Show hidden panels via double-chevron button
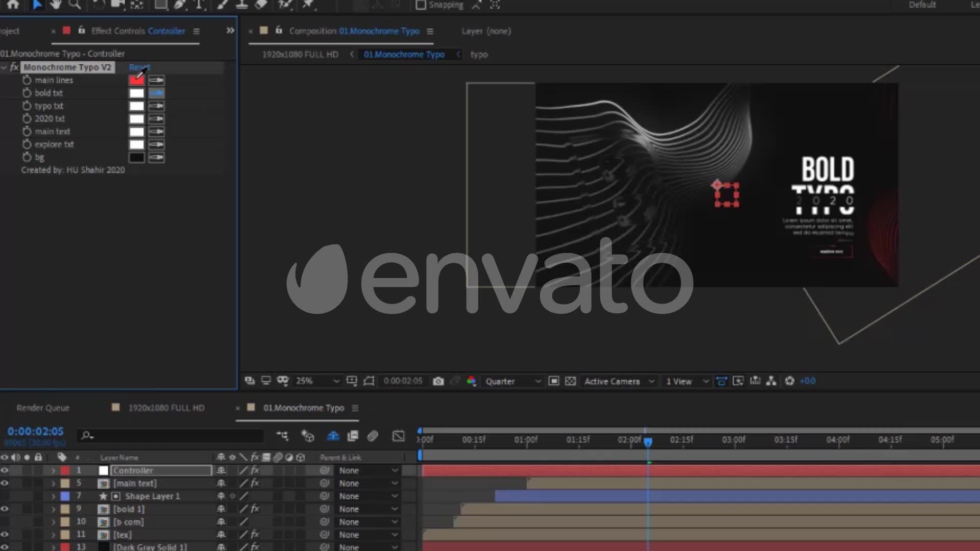This screenshot has width=980, height=551. (230, 31)
